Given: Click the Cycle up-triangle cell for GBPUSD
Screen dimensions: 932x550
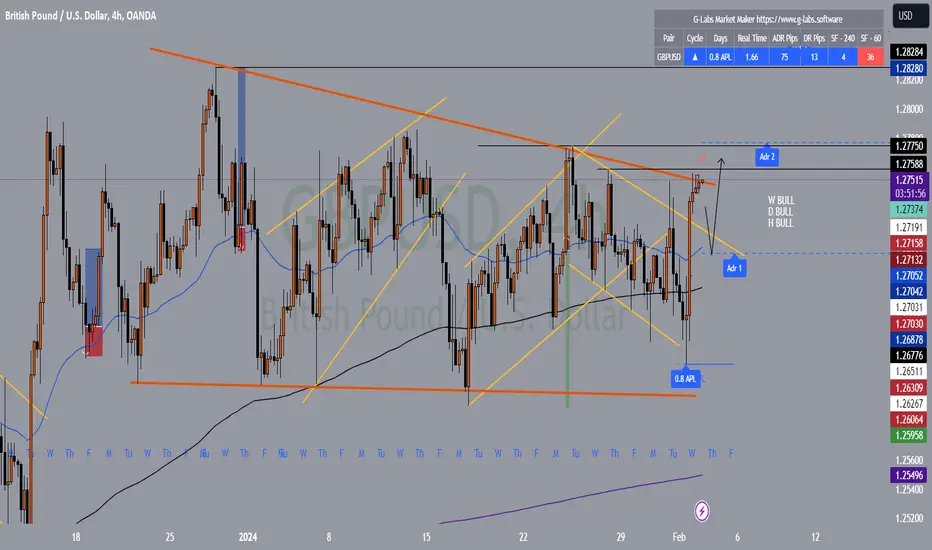Looking at the screenshot, I should 694,57.
